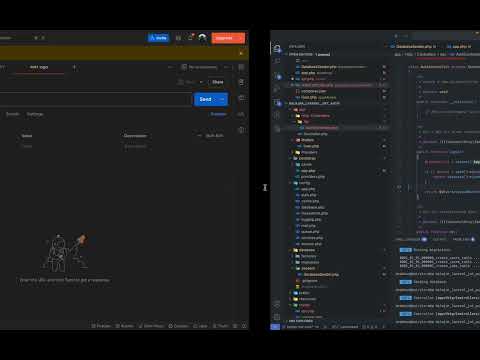Open Source Control in the VS Code activity bar
Screen dimensions: 480x360
click(277, 76)
